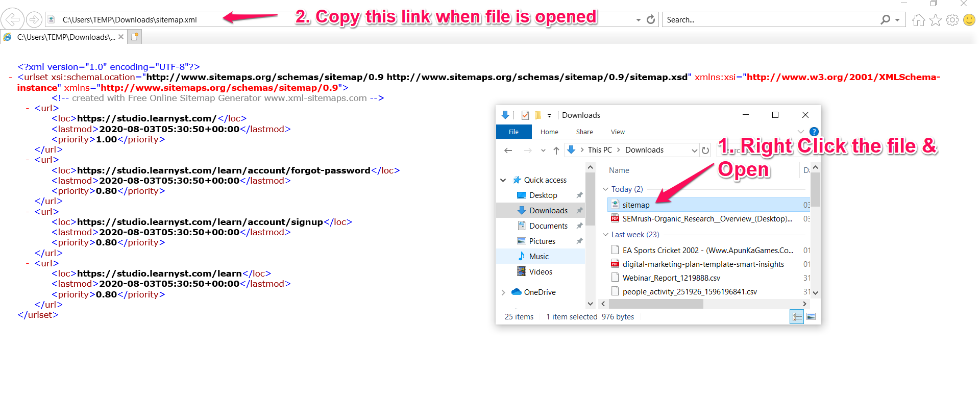Close the sitemap.xml browser tab
This screenshot has height=399, width=980.
pos(121,37)
